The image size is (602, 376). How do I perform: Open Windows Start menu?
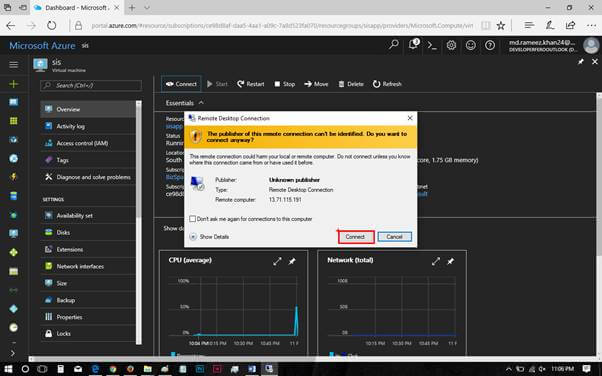pyautogui.click(x=8, y=369)
